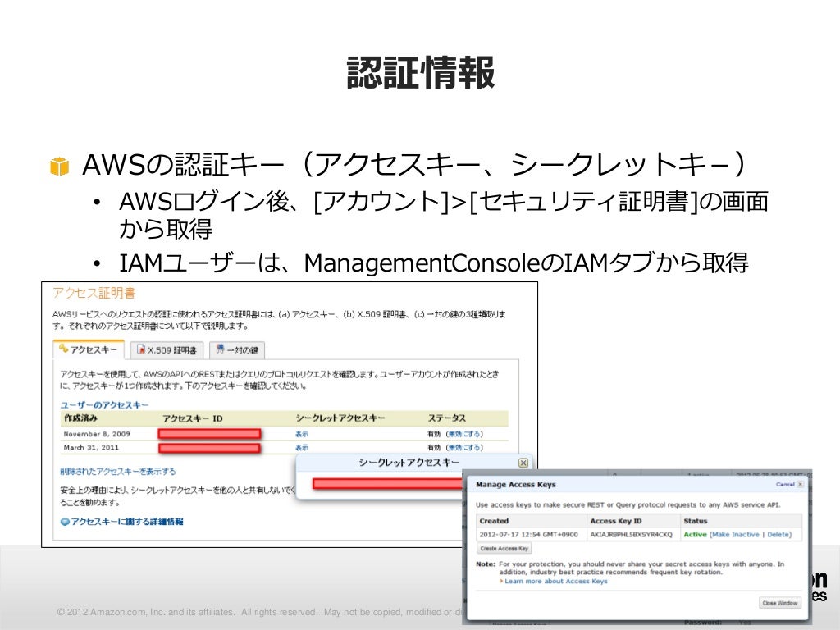Click the 作成済み column header
The image size is (840, 630).
click(x=80, y=418)
